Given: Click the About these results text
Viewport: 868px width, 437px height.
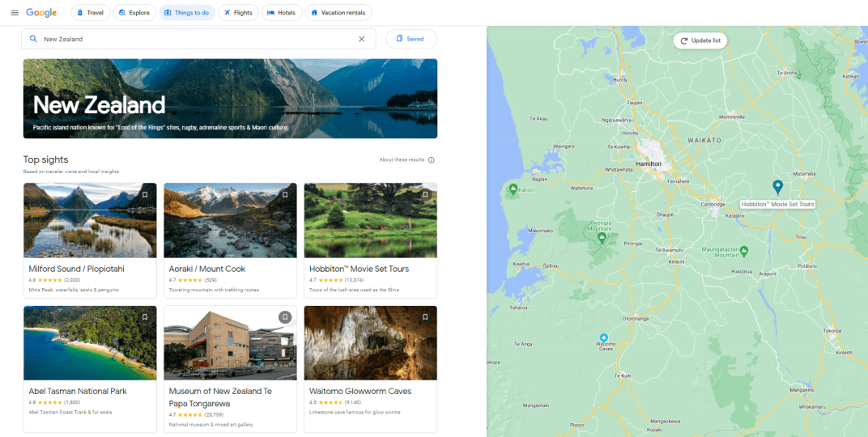Looking at the screenshot, I should pyautogui.click(x=402, y=160).
